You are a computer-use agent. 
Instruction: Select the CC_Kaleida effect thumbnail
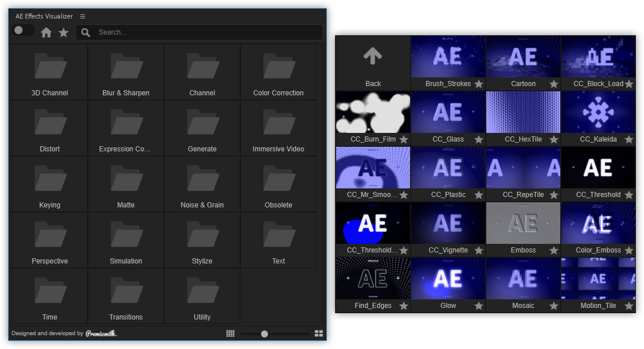598,112
